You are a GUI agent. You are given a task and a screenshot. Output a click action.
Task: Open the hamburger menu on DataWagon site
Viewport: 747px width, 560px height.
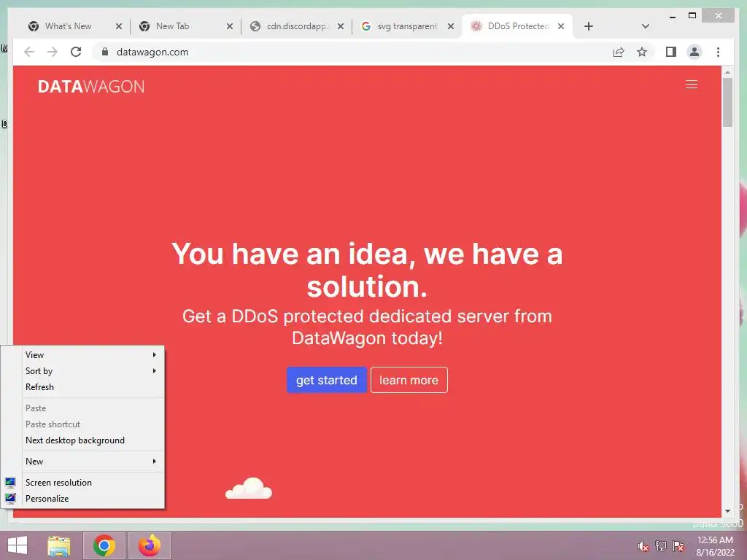692,85
